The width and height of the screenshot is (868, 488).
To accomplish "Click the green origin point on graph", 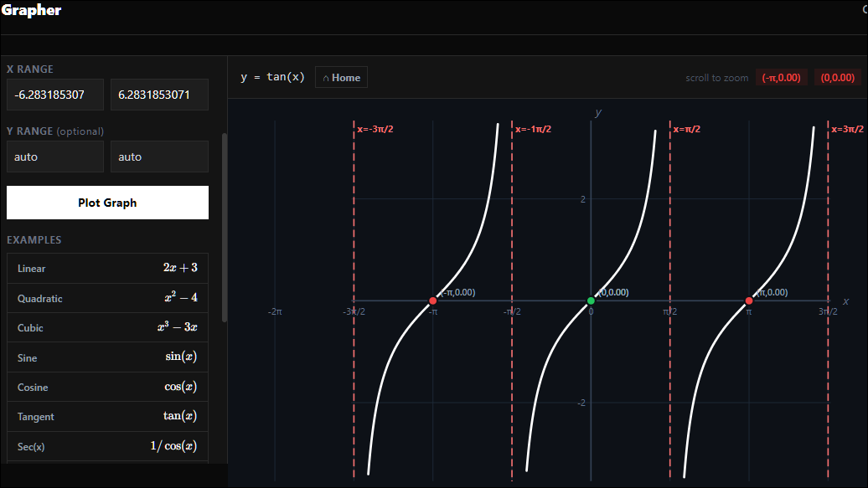I will pyautogui.click(x=591, y=301).
